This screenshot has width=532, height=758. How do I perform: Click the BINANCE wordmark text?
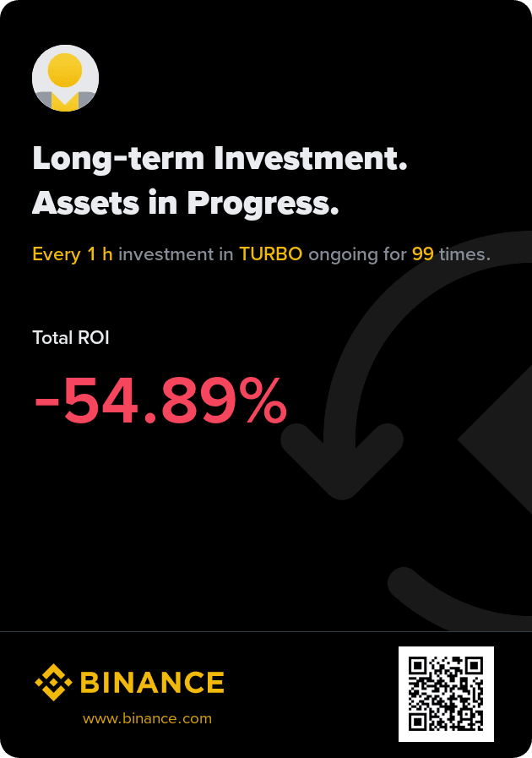tap(152, 682)
